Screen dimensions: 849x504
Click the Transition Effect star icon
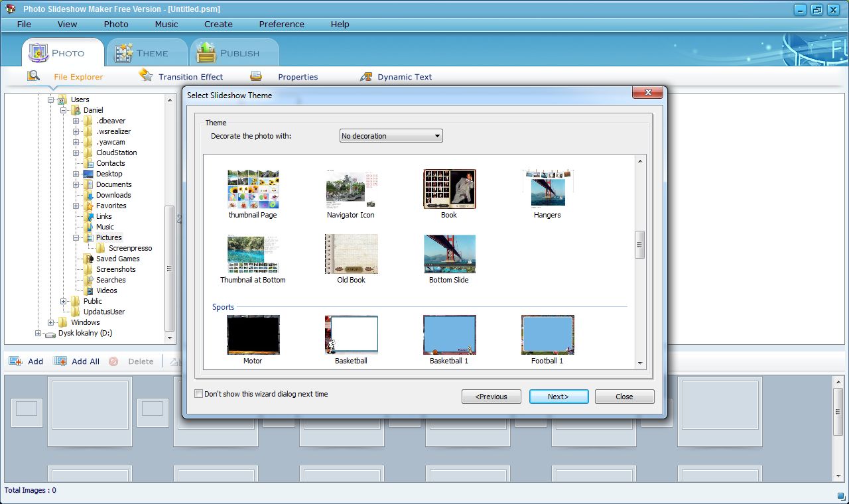click(x=146, y=75)
